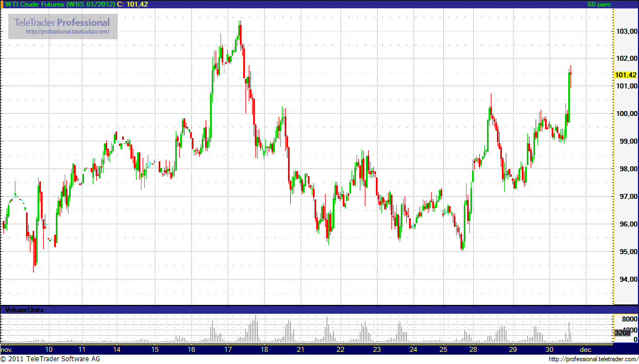Select the 94,00 price axis label
This screenshot has height=364, width=639.
pyautogui.click(x=625, y=279)
